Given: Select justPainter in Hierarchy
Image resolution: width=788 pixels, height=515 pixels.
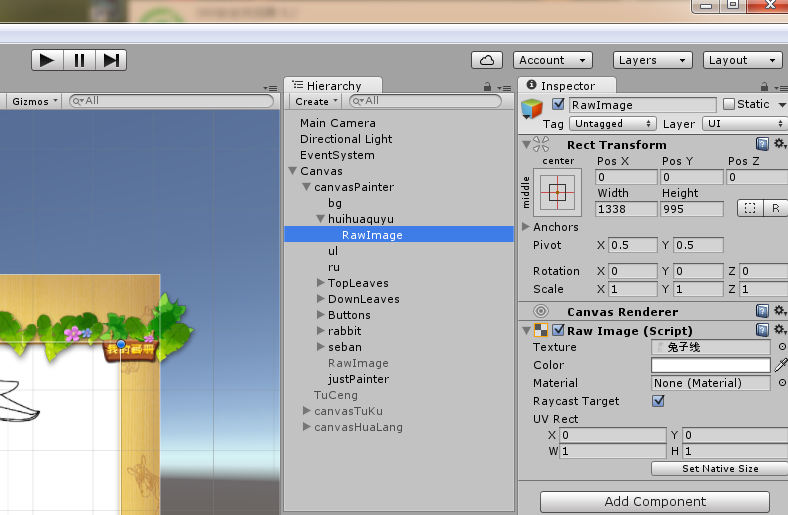Looking at the screenshot, I should 358,379.
